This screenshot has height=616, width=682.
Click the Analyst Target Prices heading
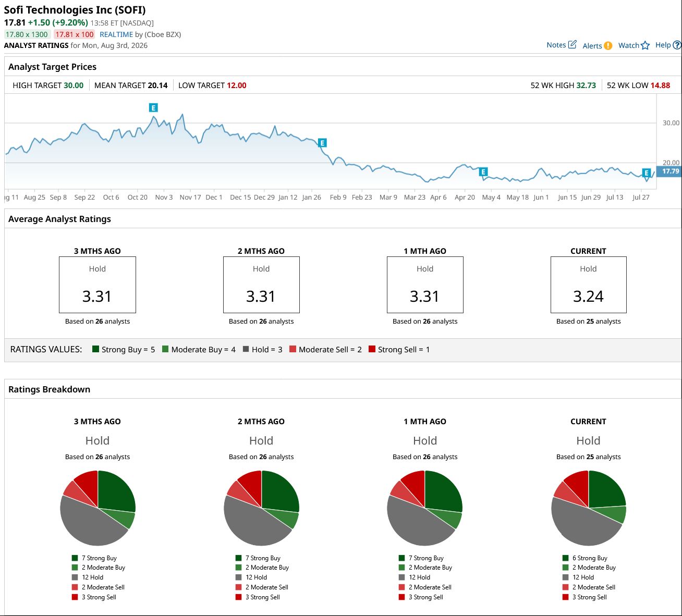[53, 67]
